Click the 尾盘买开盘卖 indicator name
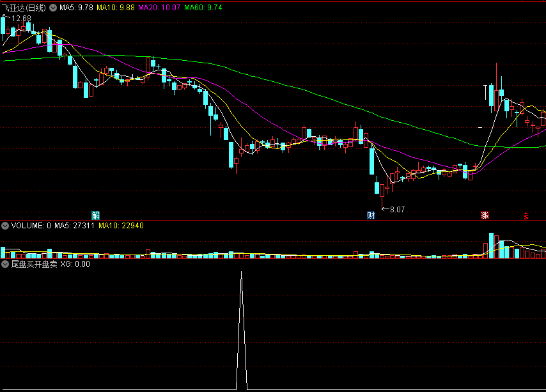The width and height of the screenshot is (546, 392). click(x=34, y=264)
